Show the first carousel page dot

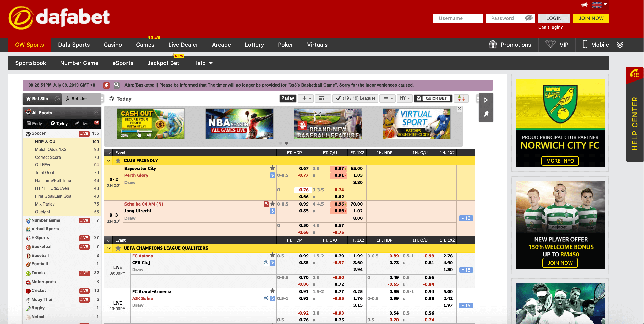coord(281,143)
